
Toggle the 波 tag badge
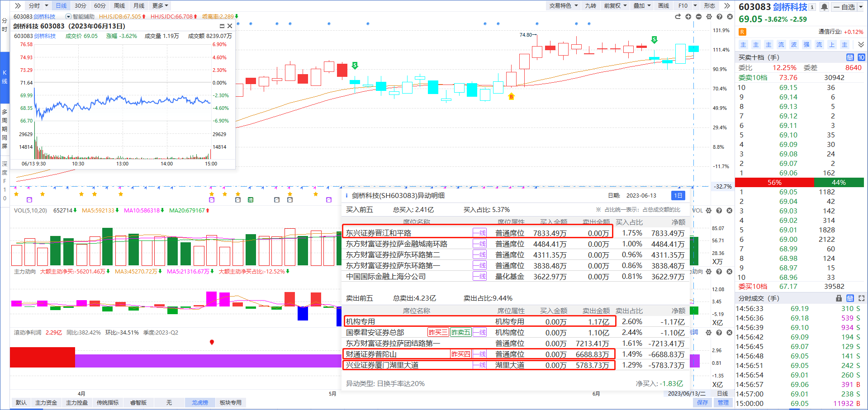point(794,45)
